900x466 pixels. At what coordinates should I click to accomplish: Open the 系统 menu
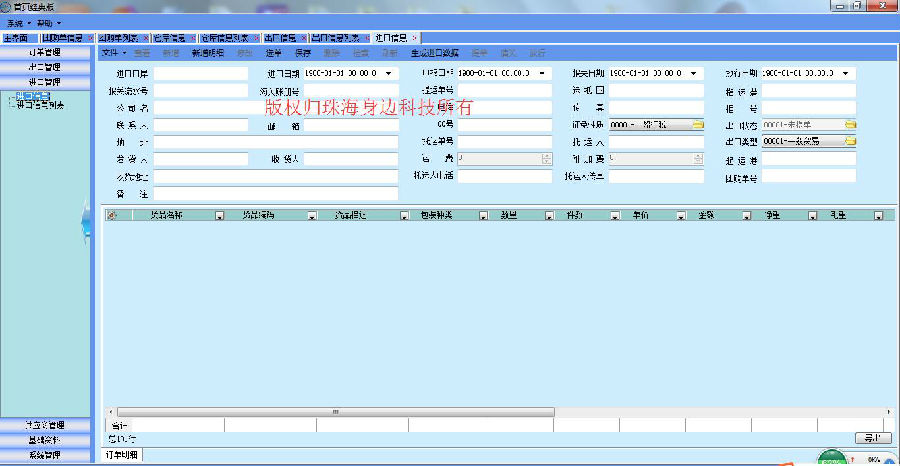click(18, 24)
